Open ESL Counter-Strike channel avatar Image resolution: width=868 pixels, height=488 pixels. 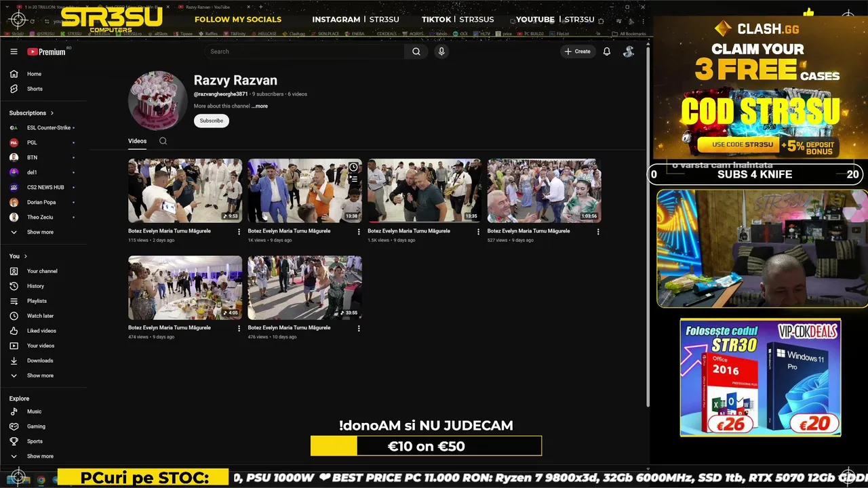click(14, 127)
